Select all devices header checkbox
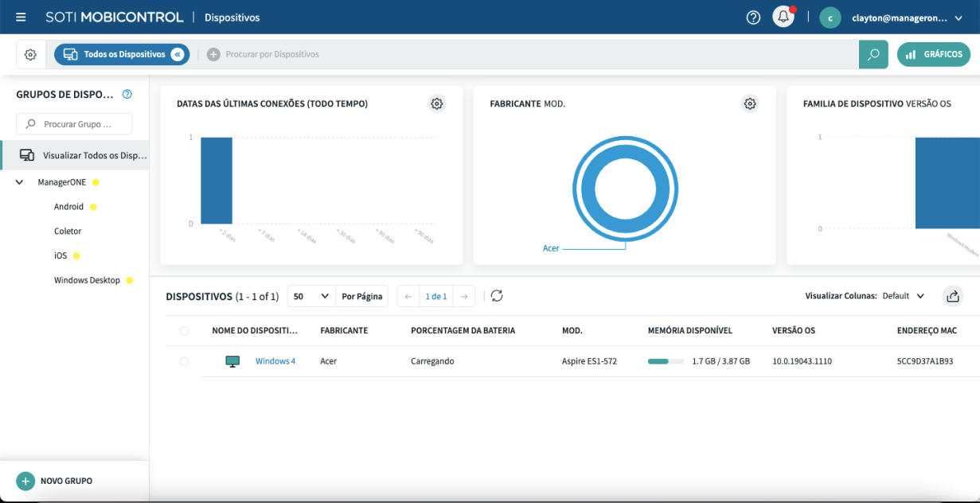The height and width of the screenshot is (503, 980). pos(185,330)
